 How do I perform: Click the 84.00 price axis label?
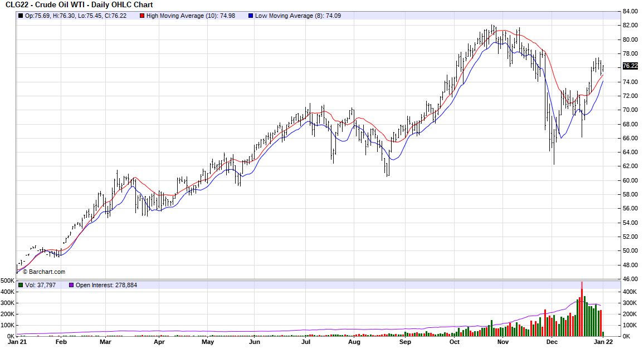coord(630,12)
